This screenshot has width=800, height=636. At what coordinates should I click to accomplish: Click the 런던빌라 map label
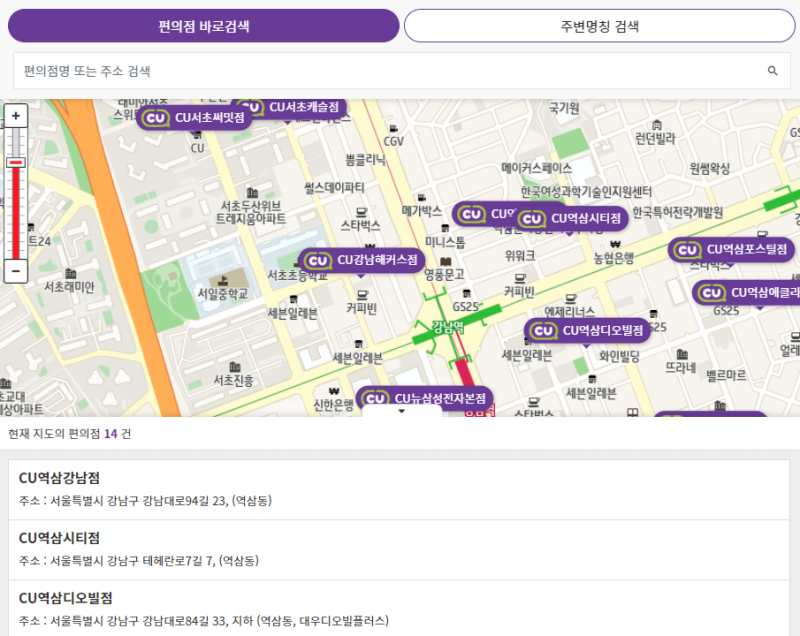655,138
